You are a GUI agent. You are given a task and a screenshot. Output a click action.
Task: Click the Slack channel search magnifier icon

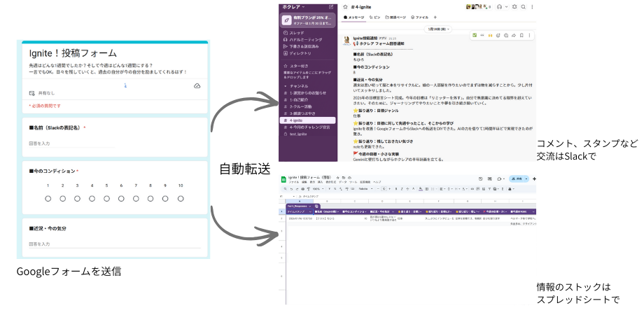(524, 7)
